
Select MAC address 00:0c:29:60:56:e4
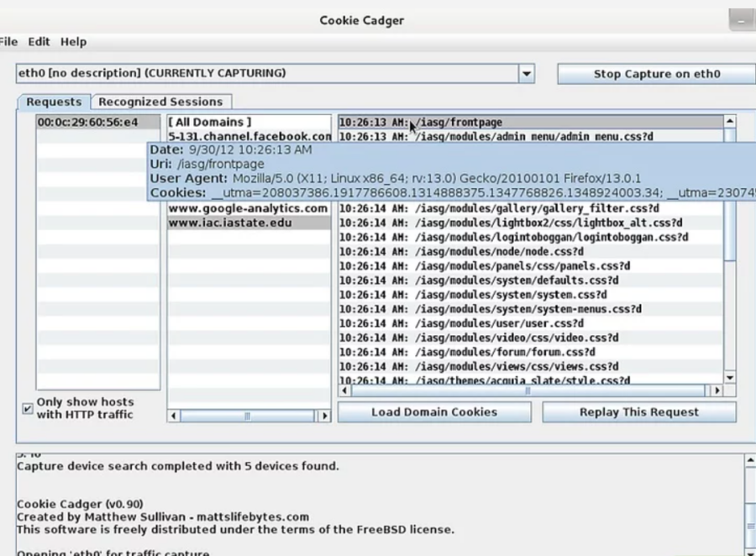[x=98, y=122]
